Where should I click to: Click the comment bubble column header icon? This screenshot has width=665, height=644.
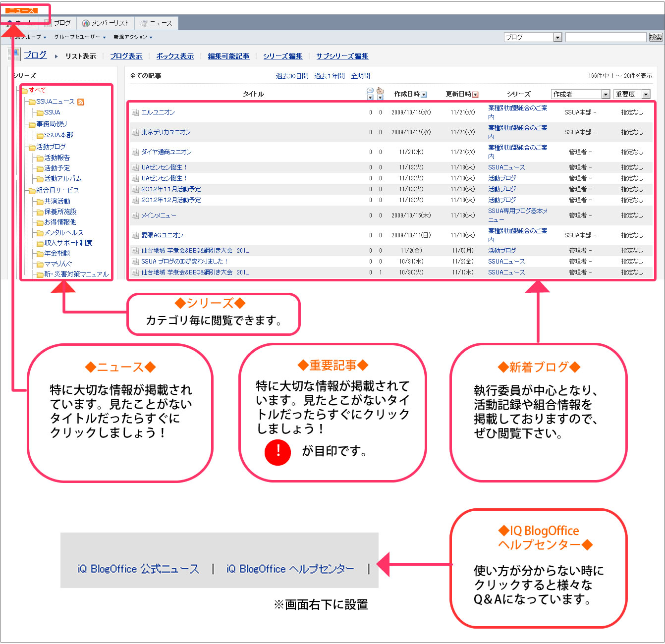pyautogui.click(x=370, y=91)
